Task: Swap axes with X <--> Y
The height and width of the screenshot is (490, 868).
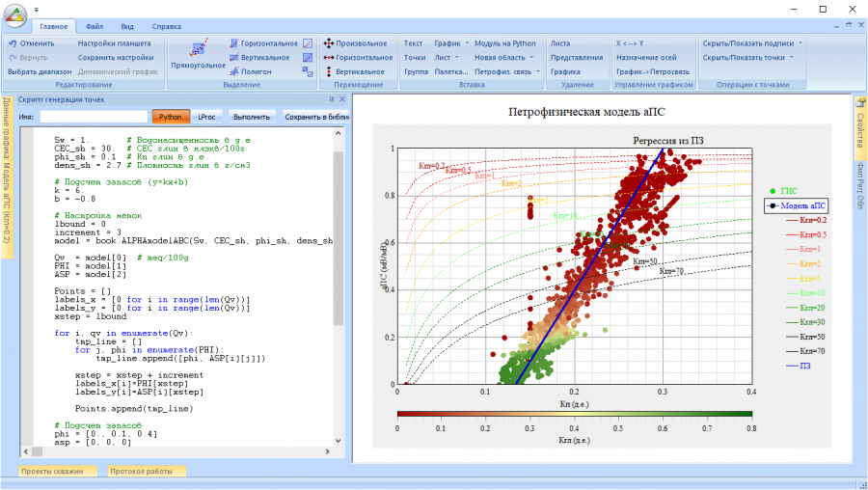Action: click(x=630, y=43)
